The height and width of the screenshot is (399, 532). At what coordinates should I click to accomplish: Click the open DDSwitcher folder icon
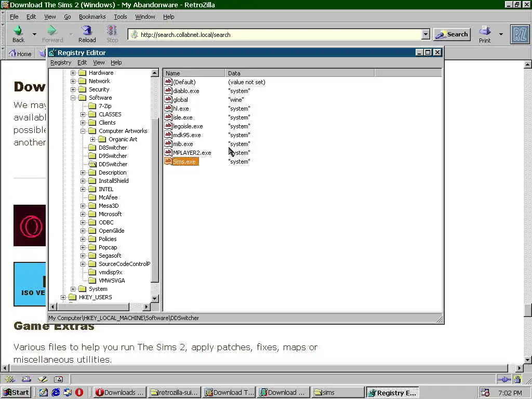(x=92, y=164)
